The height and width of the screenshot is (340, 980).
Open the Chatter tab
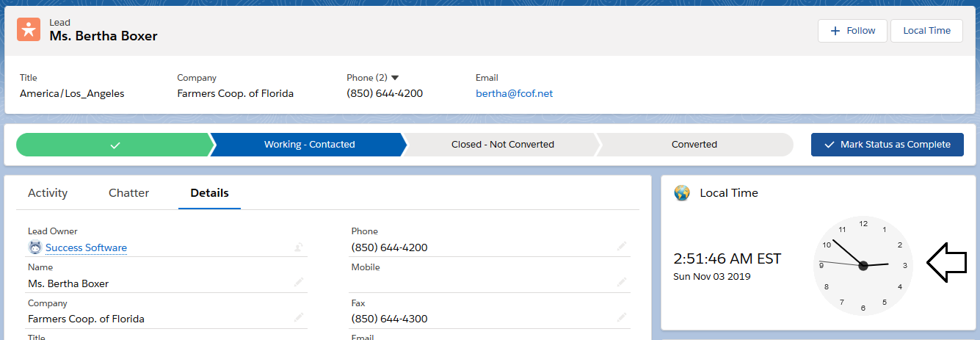click(128, 193)
